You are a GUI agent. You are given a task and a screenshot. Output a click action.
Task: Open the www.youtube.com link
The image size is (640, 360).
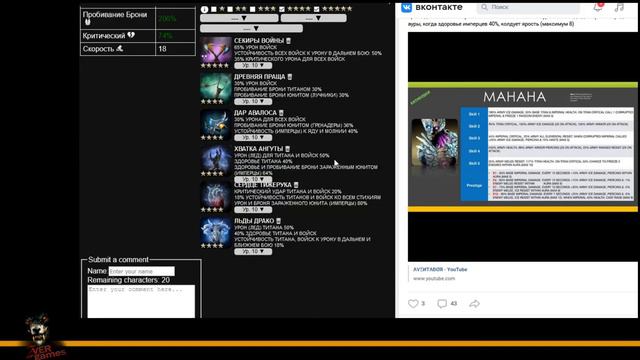(x=434, y=278)
